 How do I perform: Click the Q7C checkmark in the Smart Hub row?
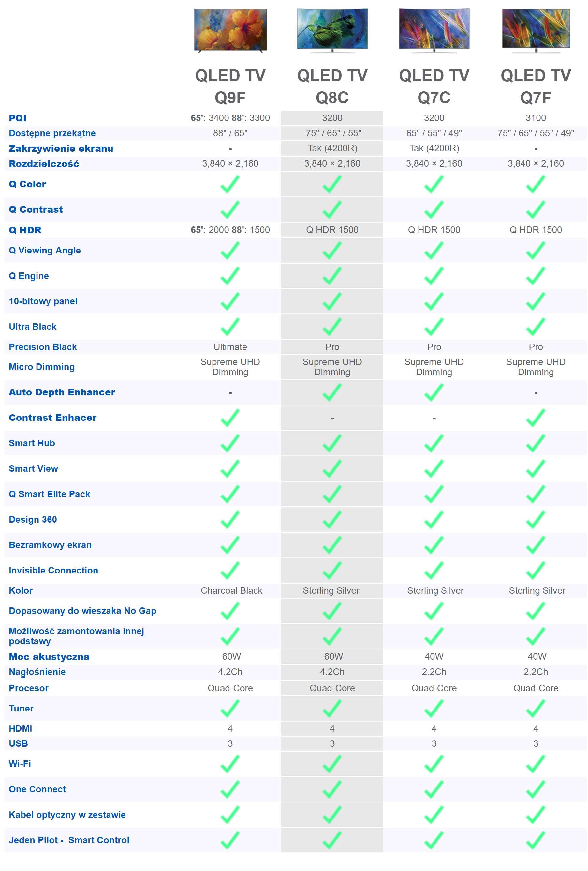click(x=434, y=443)
